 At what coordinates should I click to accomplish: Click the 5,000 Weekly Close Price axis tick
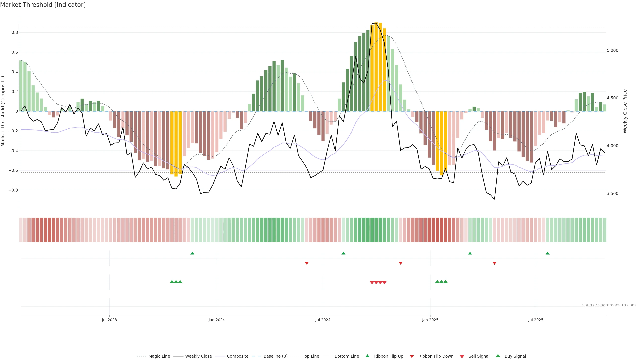click(612, 50)
